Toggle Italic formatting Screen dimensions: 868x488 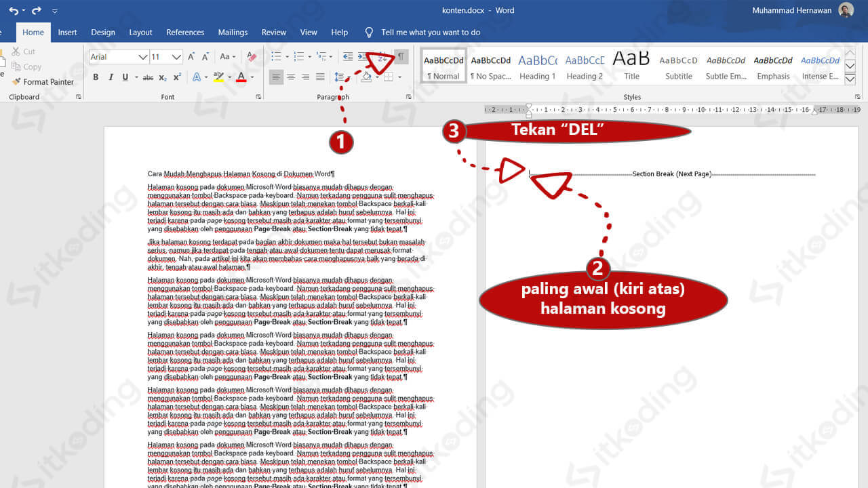tap(111, 77)
